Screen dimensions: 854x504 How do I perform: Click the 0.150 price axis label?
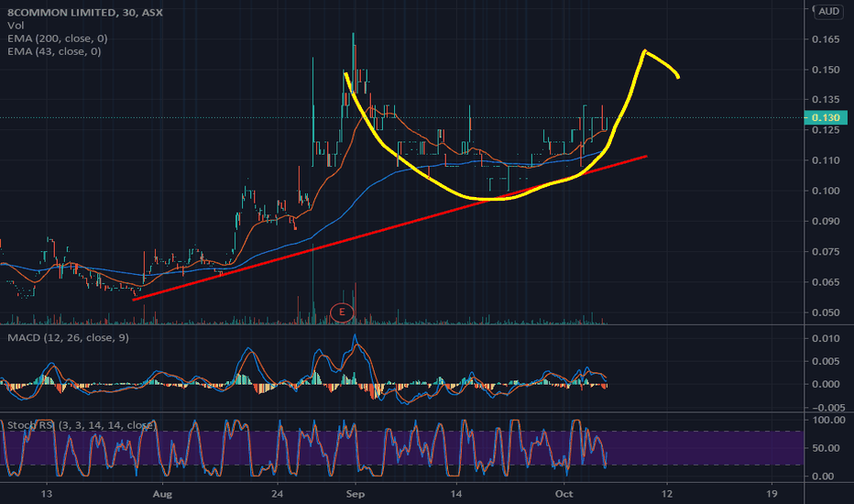coord(826,70)
